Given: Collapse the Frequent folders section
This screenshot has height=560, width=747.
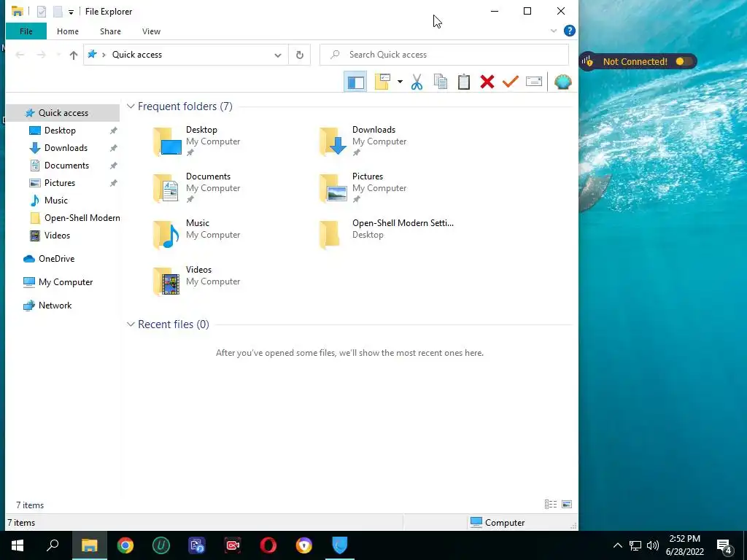Looking at the screenshot, I should click(131, 106).
